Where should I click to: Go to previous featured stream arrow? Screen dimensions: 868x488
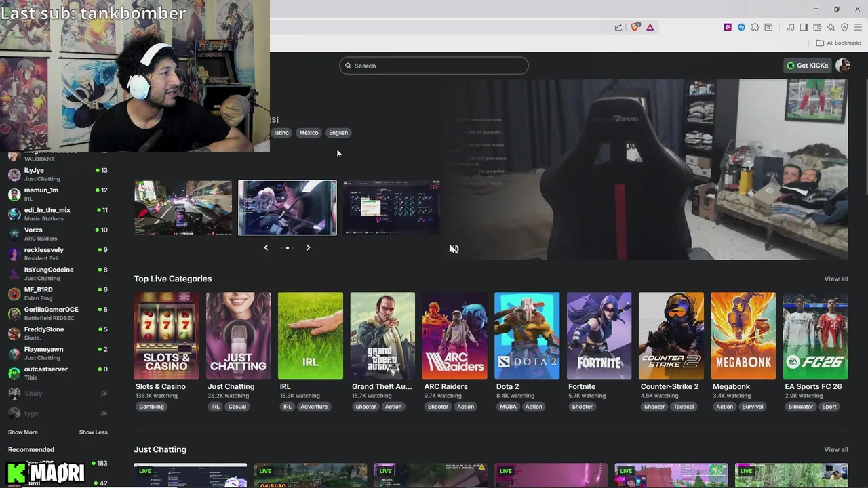[x=266, y=248]
